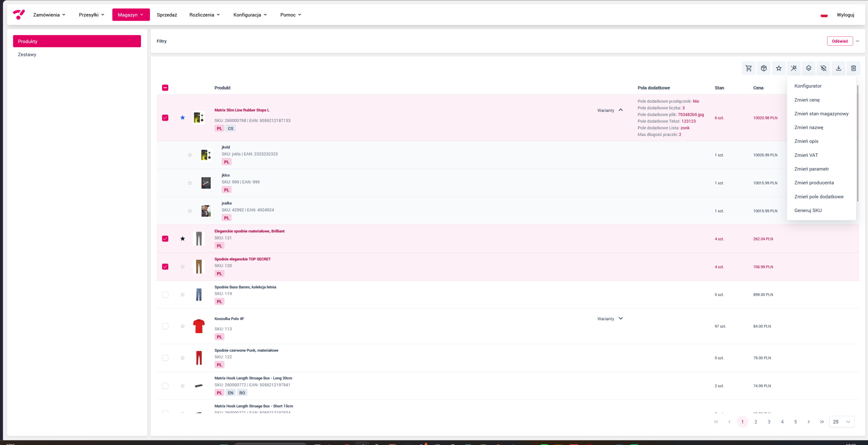Uncheck Spodnie eleganckie TOP SECRET
The height and width of the screenshot is (445, 868).
[x=165, y=267]
